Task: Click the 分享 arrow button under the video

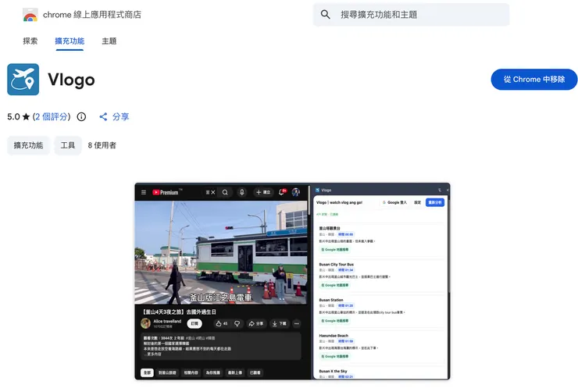Action: (x=256, y=323)
